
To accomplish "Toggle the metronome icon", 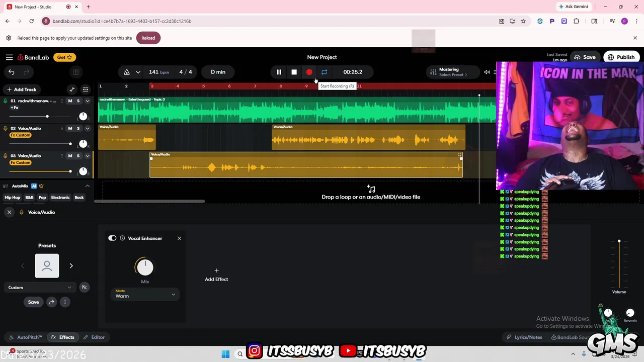I will click(127, 72).
